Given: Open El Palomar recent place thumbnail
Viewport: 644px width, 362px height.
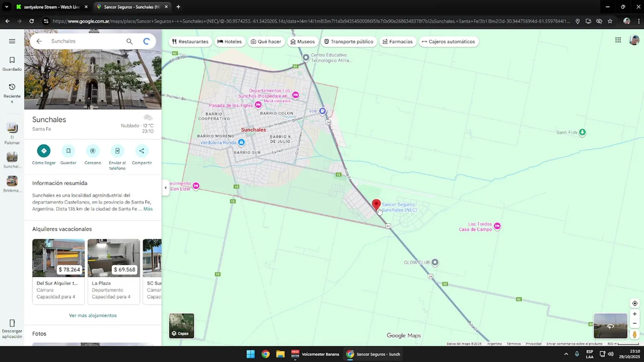Looking at the screenshot, I should [12, 133].
